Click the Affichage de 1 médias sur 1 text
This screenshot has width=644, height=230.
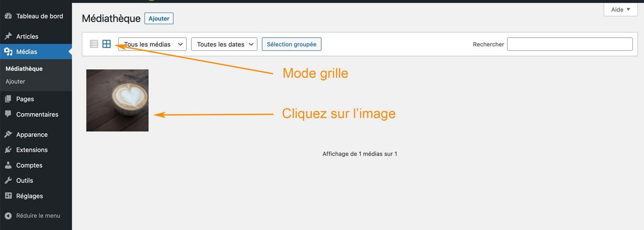coord(360,154)
